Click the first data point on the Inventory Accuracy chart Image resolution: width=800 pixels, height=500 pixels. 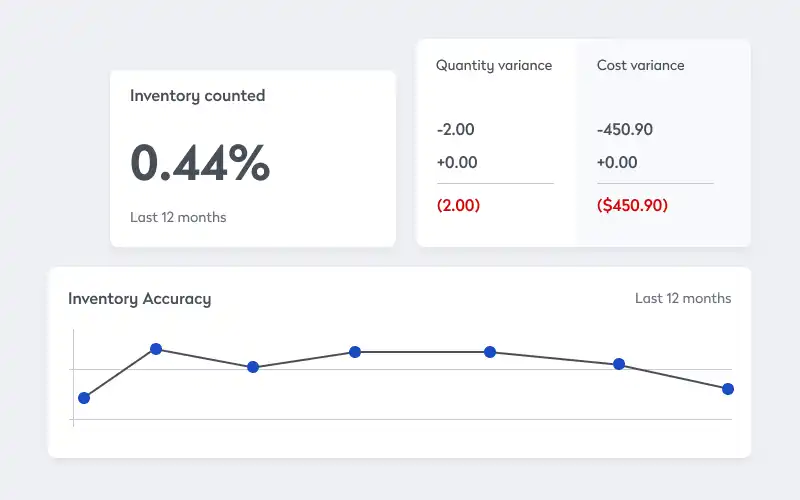pos(84,398)
